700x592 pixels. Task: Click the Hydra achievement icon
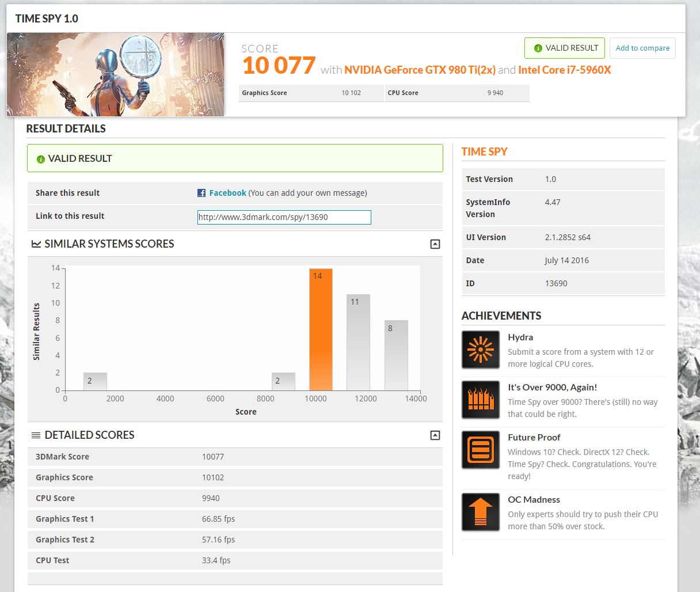(481, 350)
